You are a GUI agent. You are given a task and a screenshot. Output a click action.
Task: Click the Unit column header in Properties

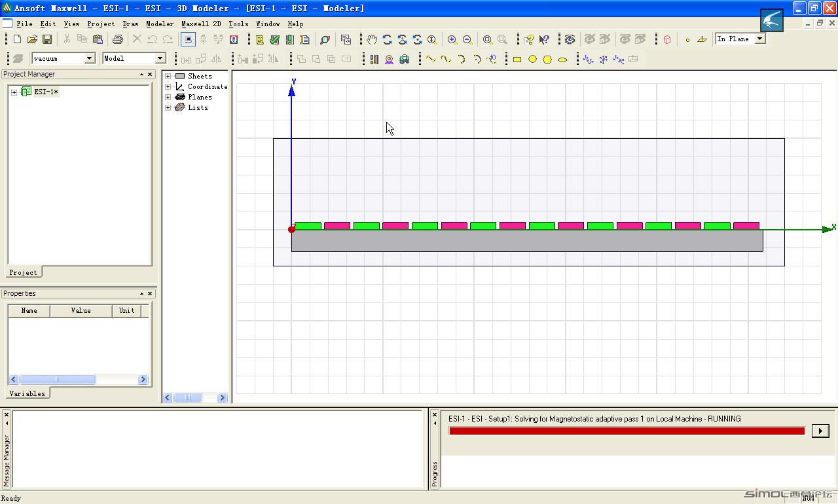point(126,310)
